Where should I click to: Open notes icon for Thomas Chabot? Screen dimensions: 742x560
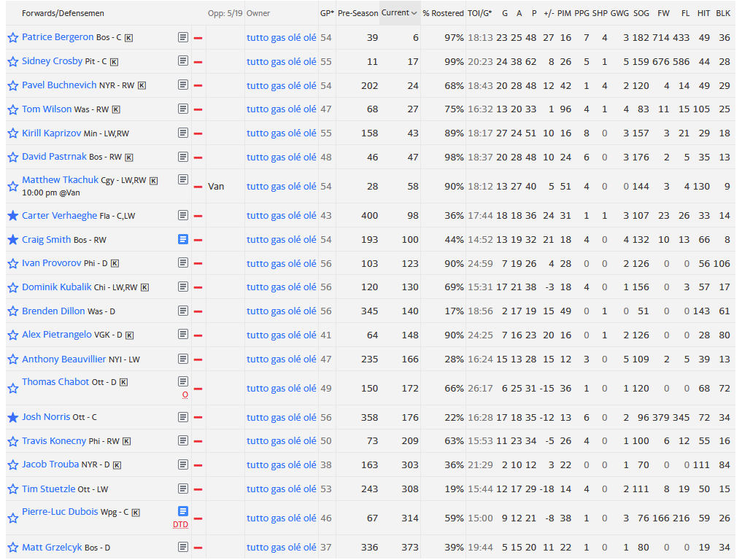click(183, 381)
